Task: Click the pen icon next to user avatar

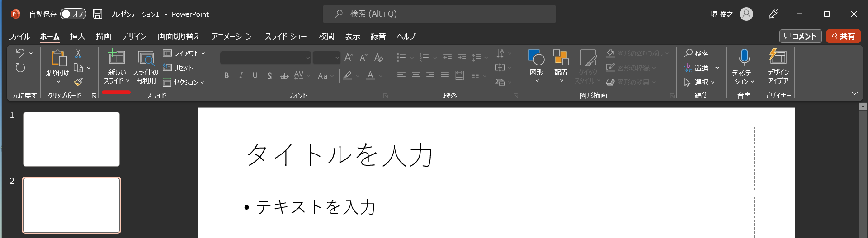Action: [x=773, y=14]
